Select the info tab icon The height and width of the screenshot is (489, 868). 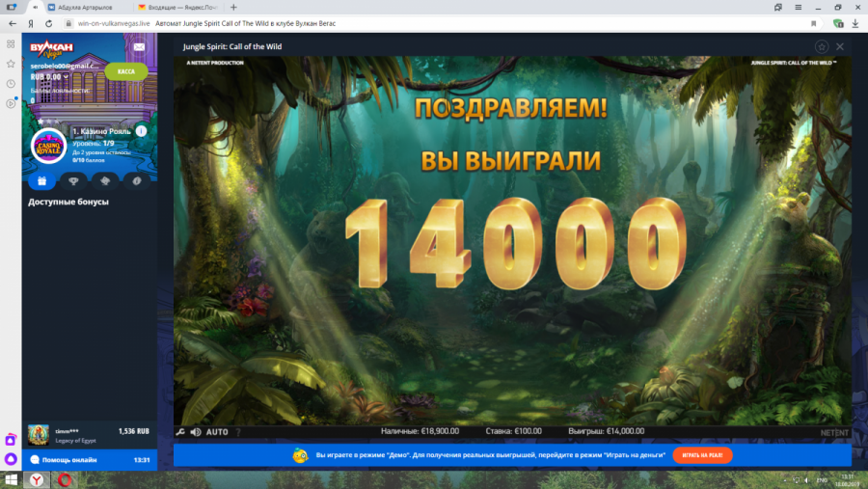(x=137, y=181)
